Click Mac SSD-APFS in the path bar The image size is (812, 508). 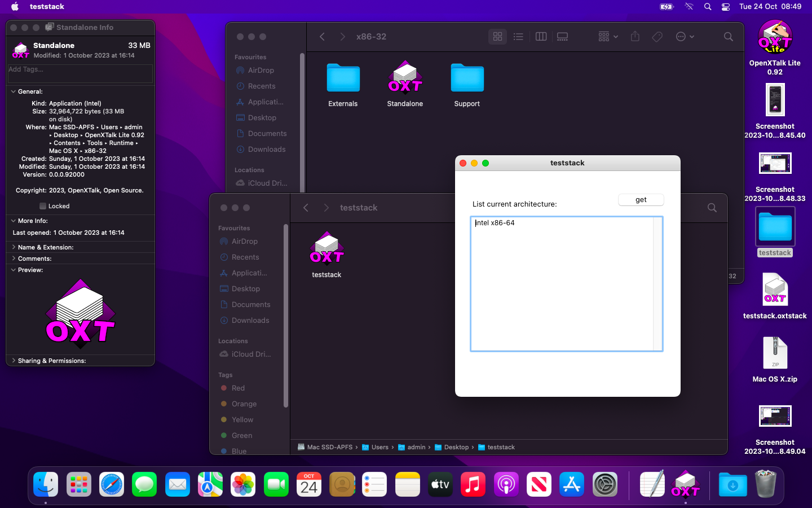click(325, 447)
